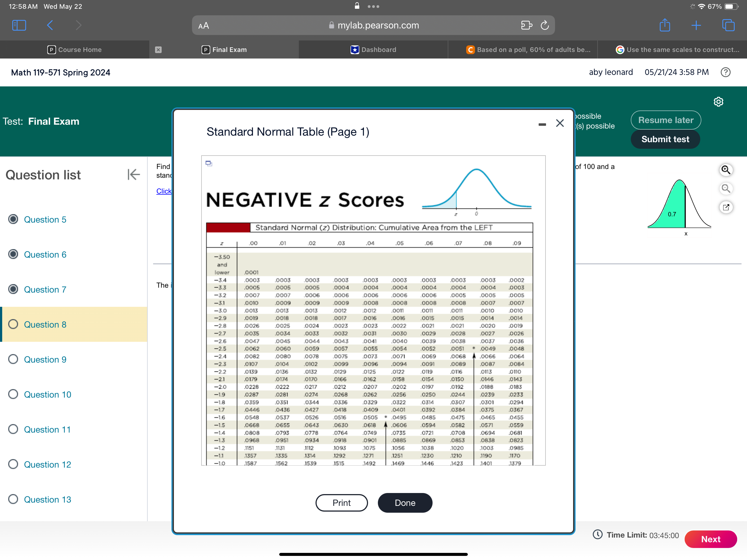Click the help question mark icon
Viewport: 747px width, 560px height.
tap(725, 72)
